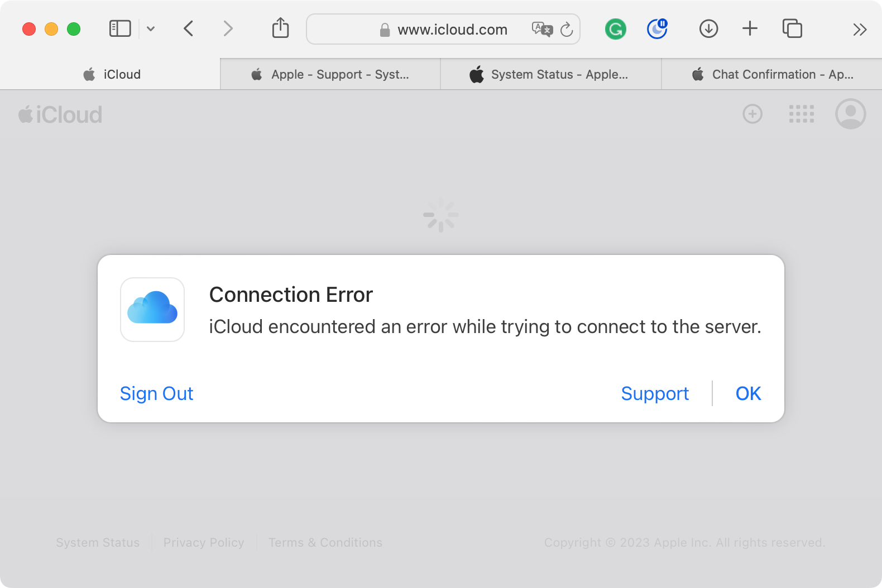The image size is (882, 588).
Task: Switch to the Chat Confirmation tab
Action: [x=772, y=74]
